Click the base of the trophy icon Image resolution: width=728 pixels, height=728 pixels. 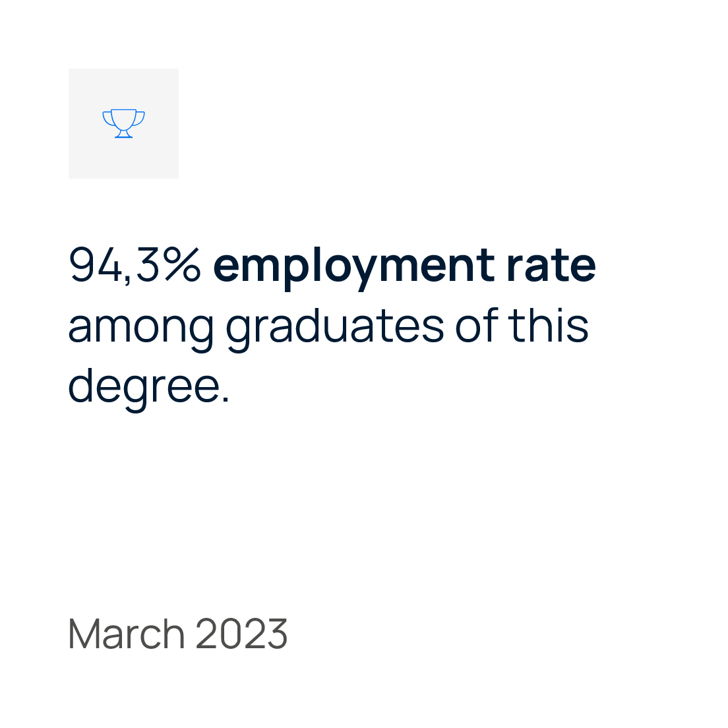pyautogui.click(x=123, y=135)
